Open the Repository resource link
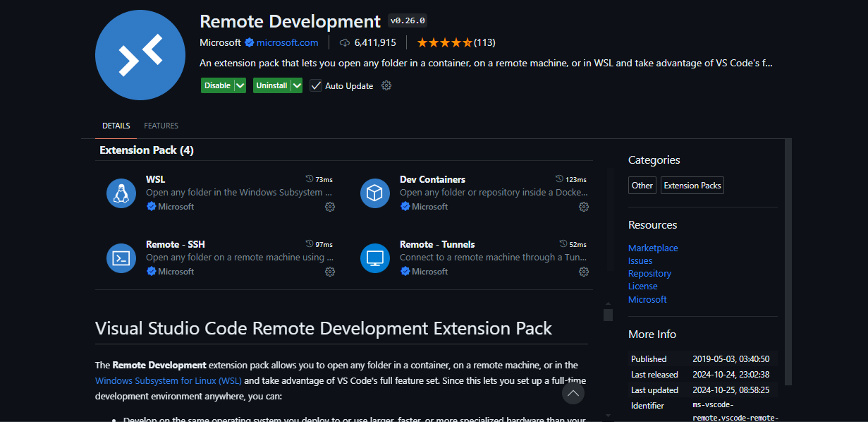 [x=649, y=274]
